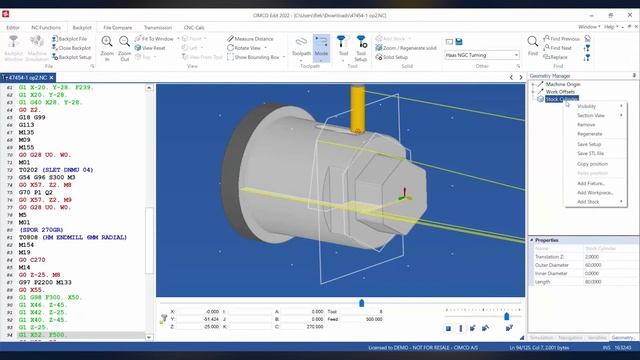Viewport: 640px width, 360px height.
Task: Open the Section View submenu
Action: (x=596, y=116)
